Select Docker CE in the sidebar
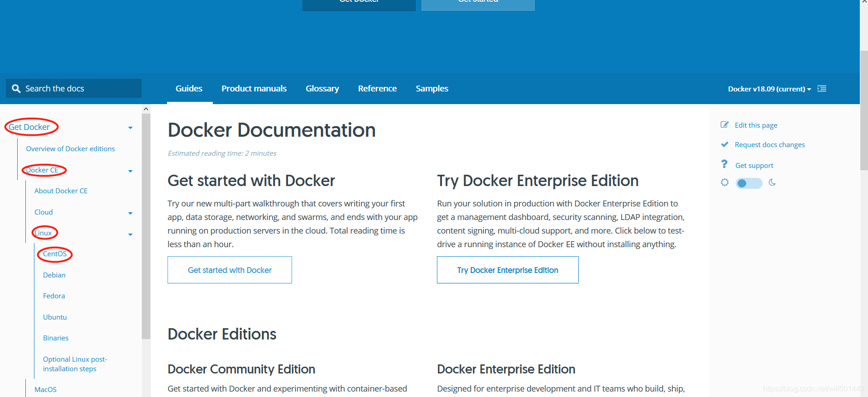 click(x=42, y=170)
